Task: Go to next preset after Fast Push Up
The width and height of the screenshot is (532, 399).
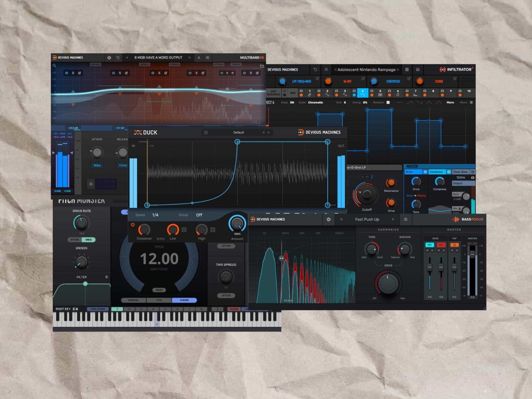Action: [x=393, y=219]
